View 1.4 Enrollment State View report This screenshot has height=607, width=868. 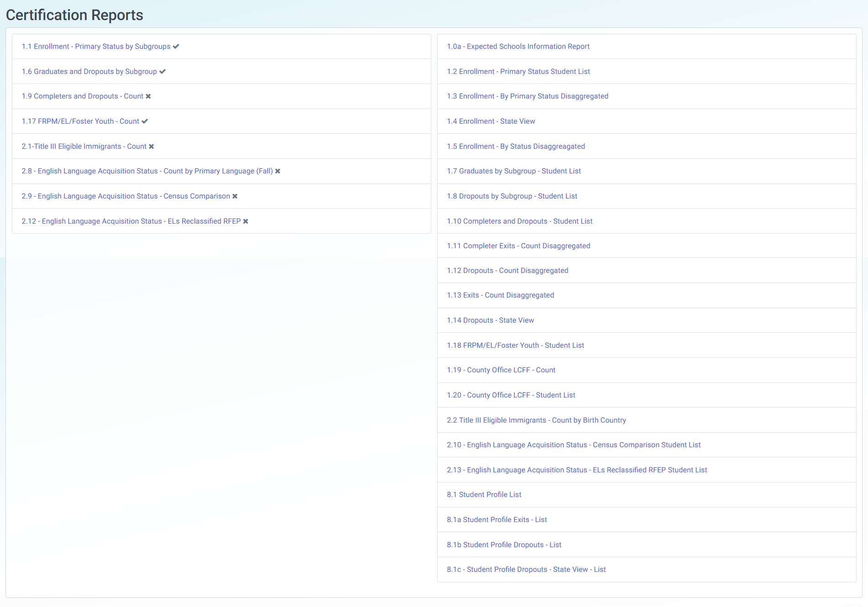coord(491,121)
